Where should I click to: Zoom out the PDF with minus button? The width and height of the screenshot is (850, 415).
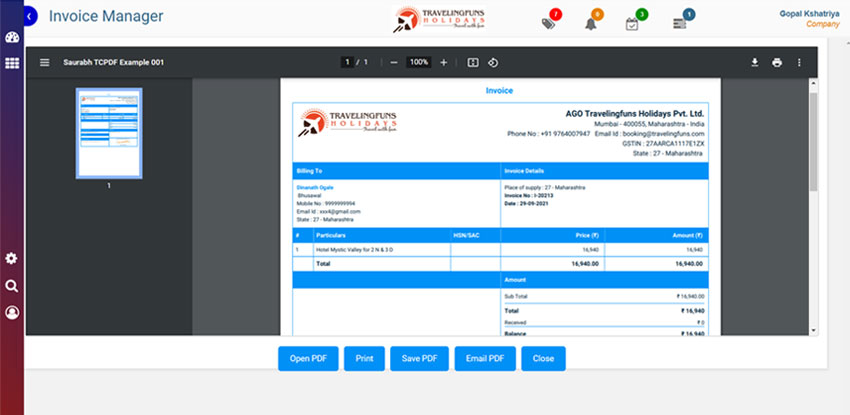click(394, 62)
